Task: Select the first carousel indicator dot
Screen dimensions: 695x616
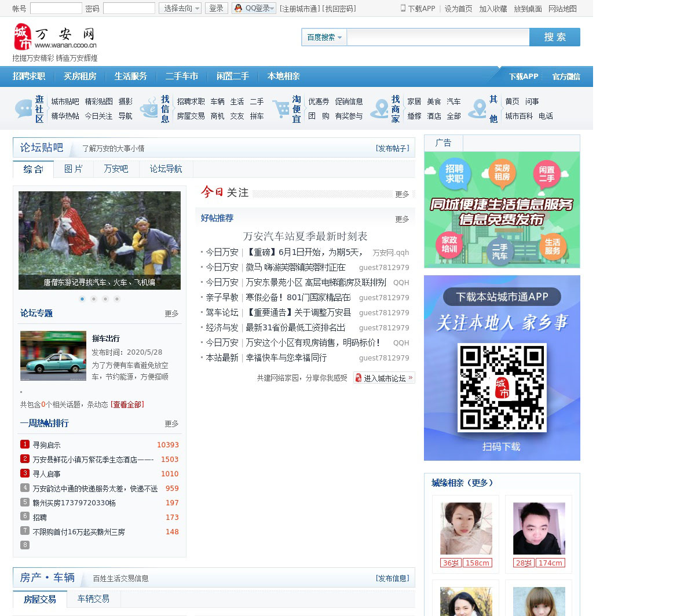Action: [82, 299]
